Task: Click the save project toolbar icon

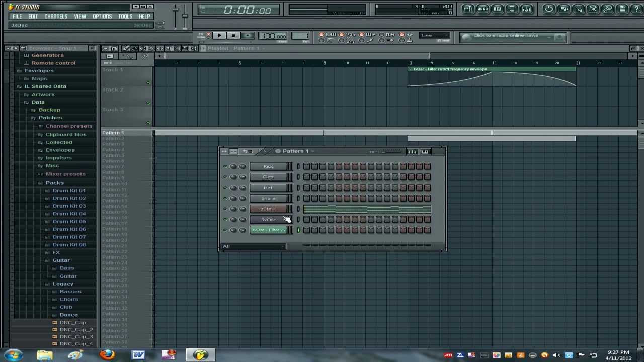Action: click(564, 9)
